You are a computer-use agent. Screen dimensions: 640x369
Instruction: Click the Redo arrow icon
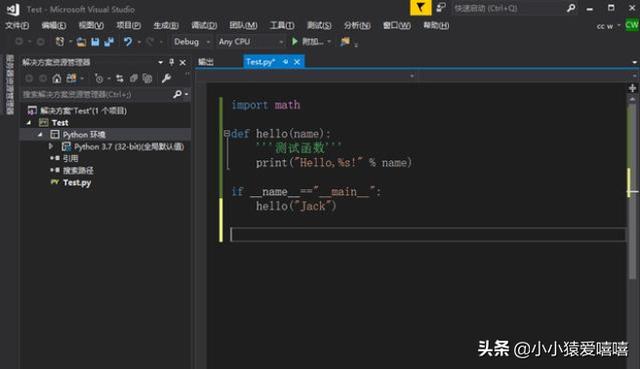click(150, 42)
